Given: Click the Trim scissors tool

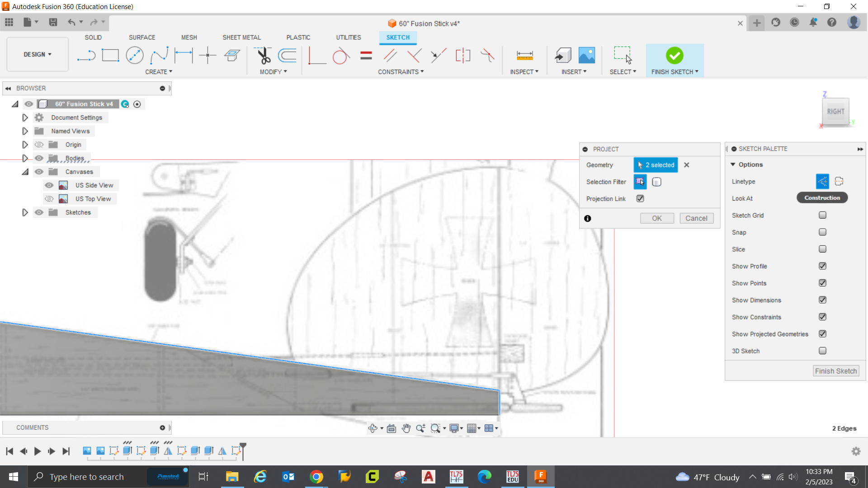Looking at the screenshot, I should [263, 56].
